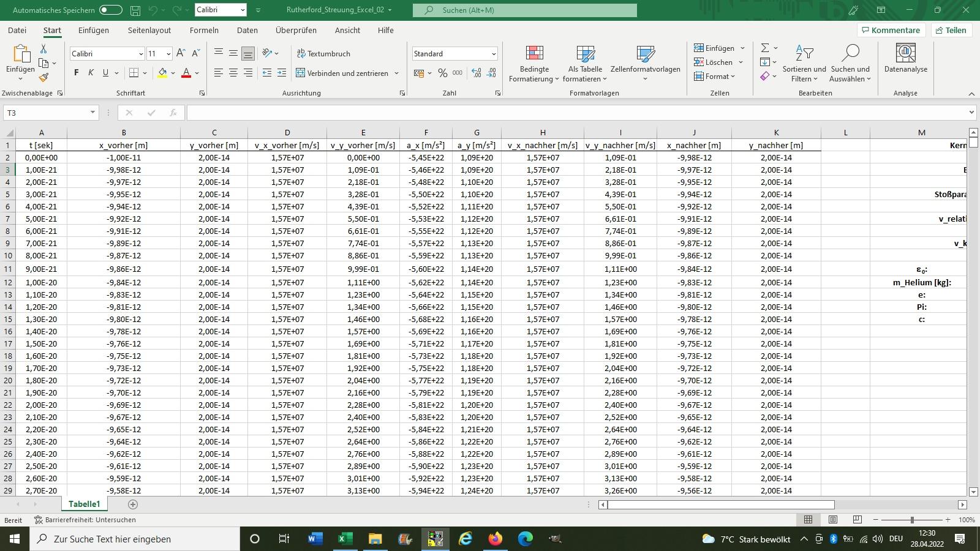Image resolution: width=980 pixels, height=551 pixels.
Task: Open the Format cells dropdown
Action: tap(715, 77)
